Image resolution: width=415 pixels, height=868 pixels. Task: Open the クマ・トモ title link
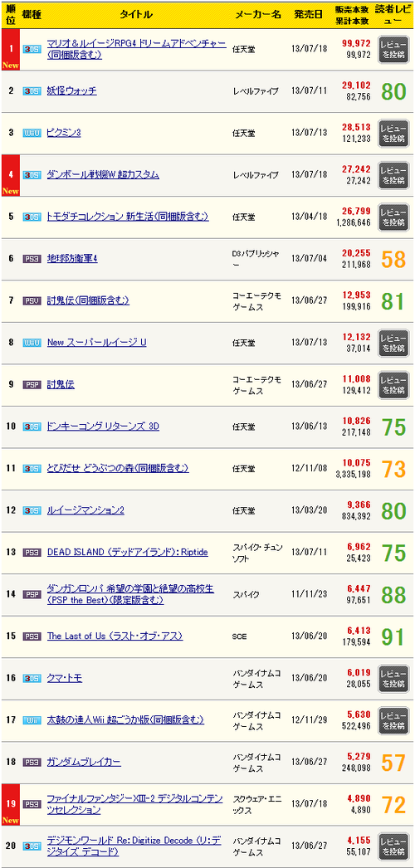pos(65,678)
